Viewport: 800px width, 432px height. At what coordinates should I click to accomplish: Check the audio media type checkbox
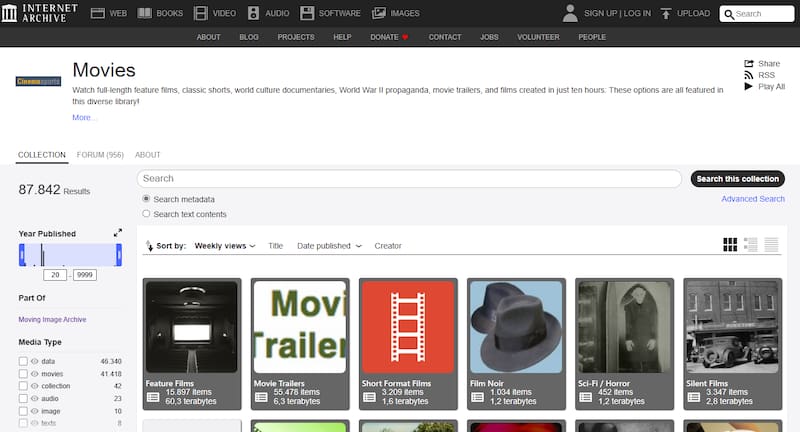click(23, 398)
